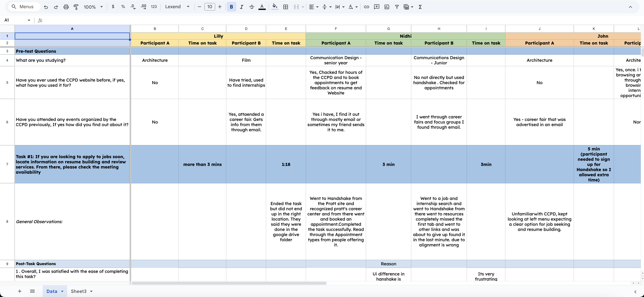This screenshot has height=297, width=644.
Task: Open the Print dialog
Action: click(x=66, y=7)
